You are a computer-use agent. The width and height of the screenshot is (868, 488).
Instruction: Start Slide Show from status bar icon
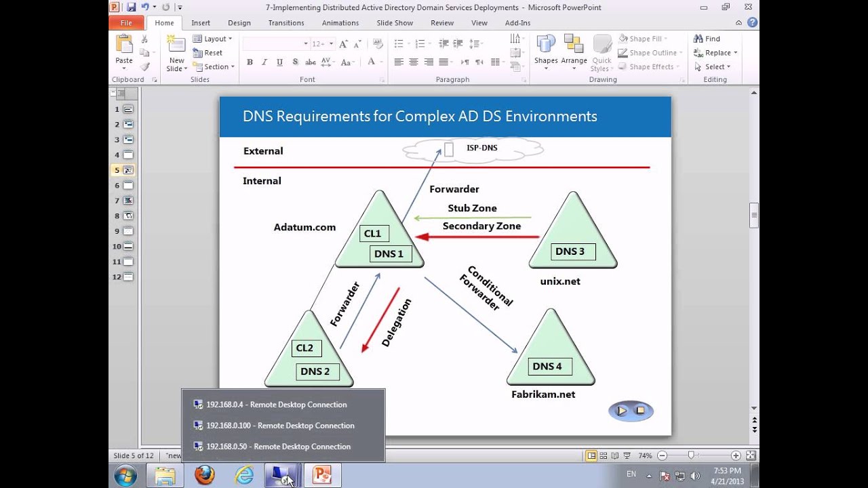(x=627, y=455)
